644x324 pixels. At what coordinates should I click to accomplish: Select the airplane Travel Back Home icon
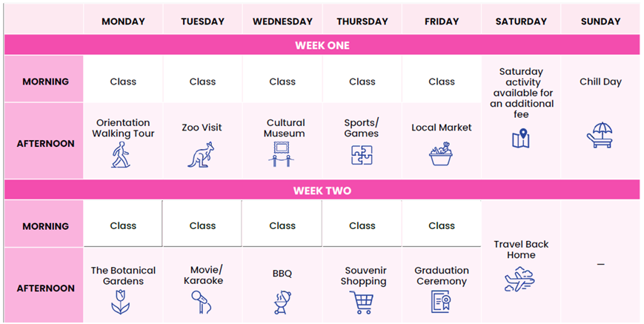520,280
